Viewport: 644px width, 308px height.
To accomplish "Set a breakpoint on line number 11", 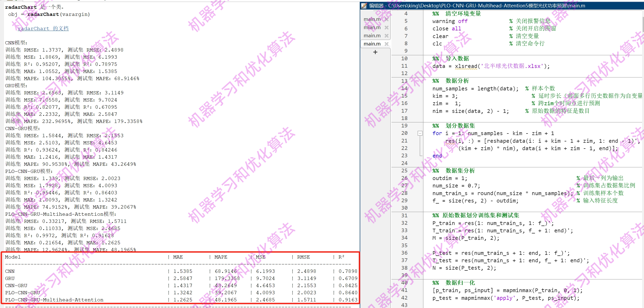I will coord(404,66).
